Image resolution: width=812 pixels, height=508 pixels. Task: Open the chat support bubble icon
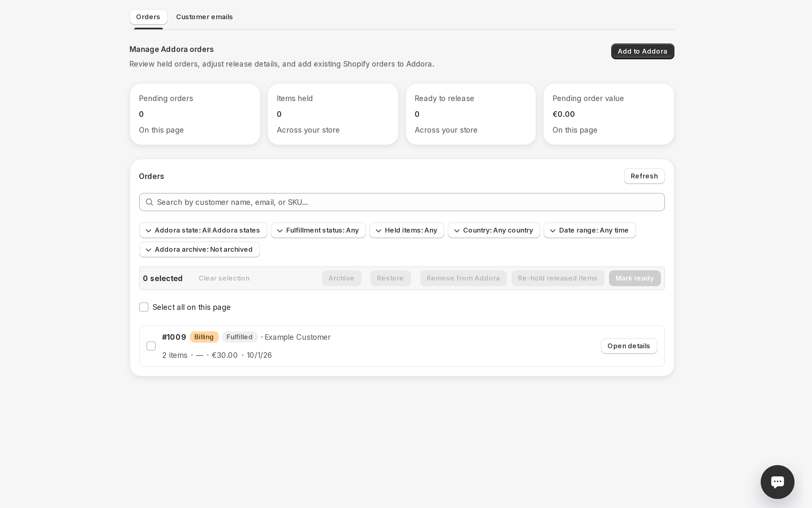coord(777,482)
